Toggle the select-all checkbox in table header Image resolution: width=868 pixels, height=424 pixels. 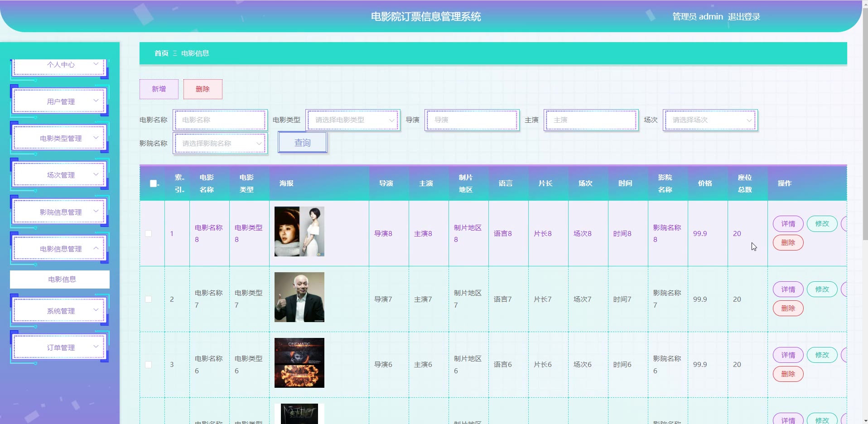pos(153,183)
